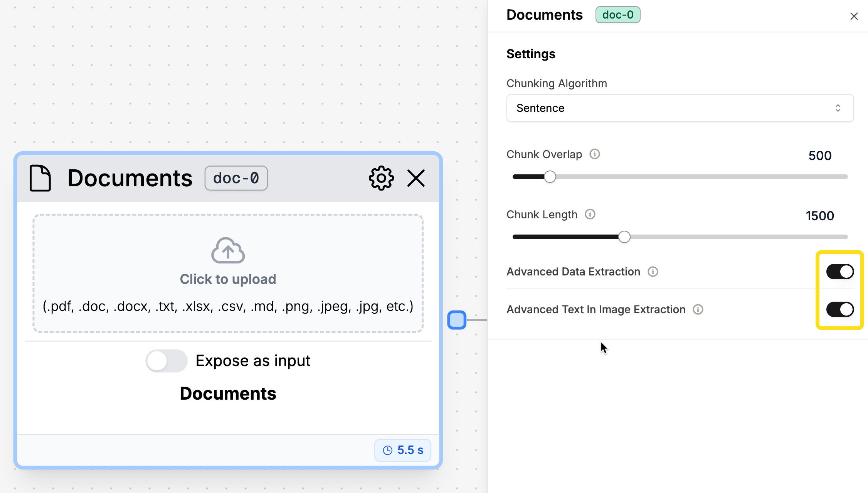
Task: Show Chunk Length info tooltip icon
Action: [590, 214]
